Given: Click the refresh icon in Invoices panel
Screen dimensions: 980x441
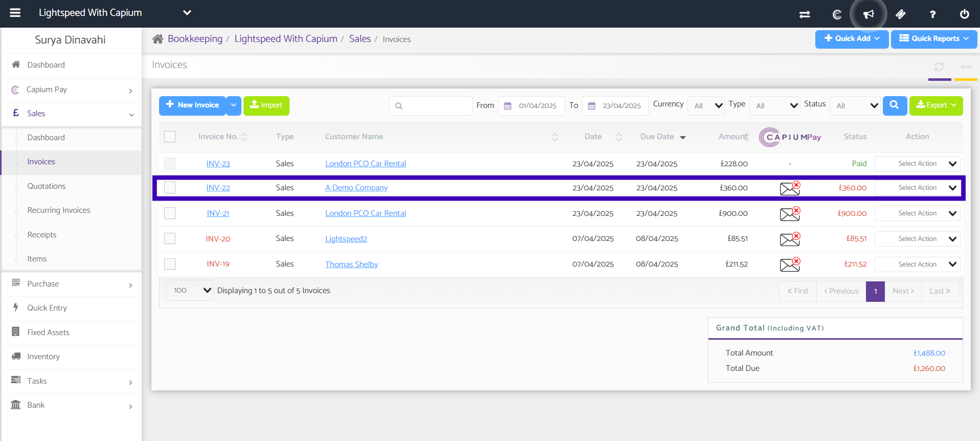Looking at the screenshot, I should click(x=939, y=67).
